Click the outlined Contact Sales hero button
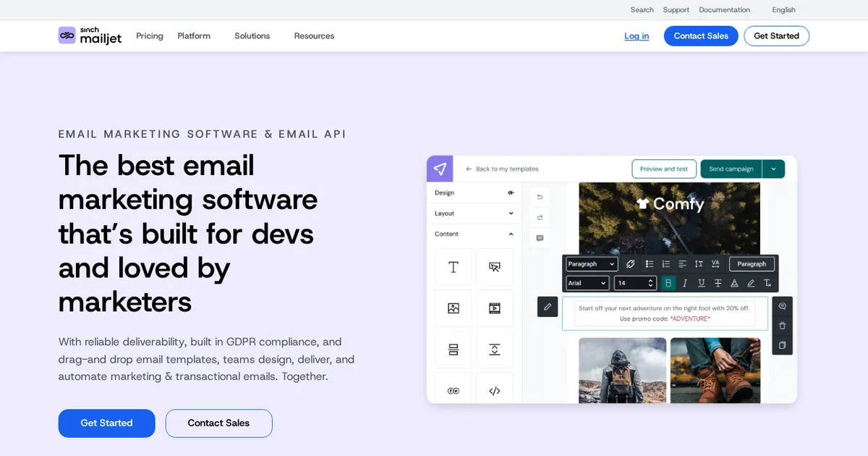 218,423
